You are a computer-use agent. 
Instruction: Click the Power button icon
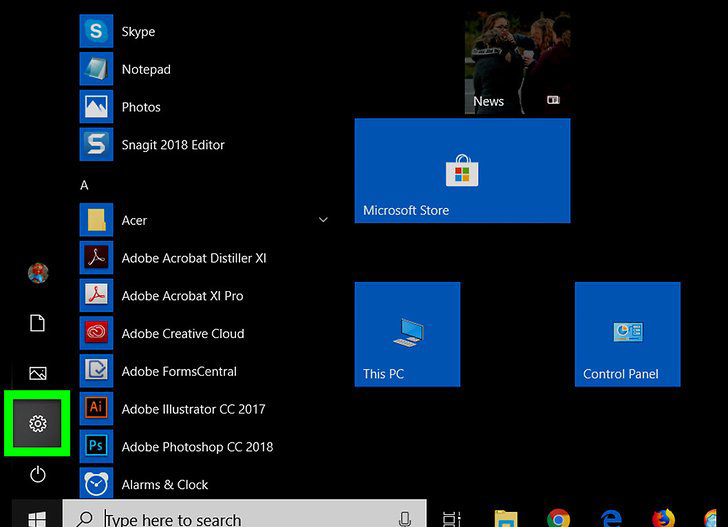[38, 474]
